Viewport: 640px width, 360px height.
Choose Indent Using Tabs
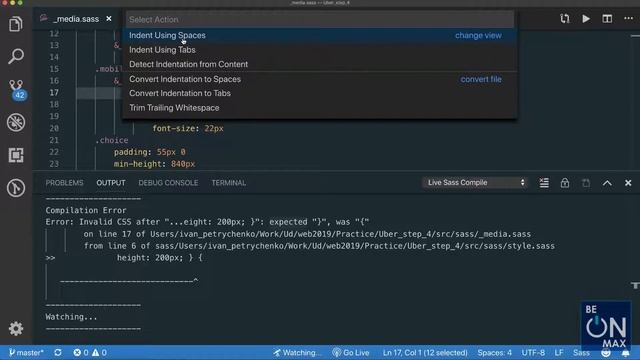coord(320,50)
